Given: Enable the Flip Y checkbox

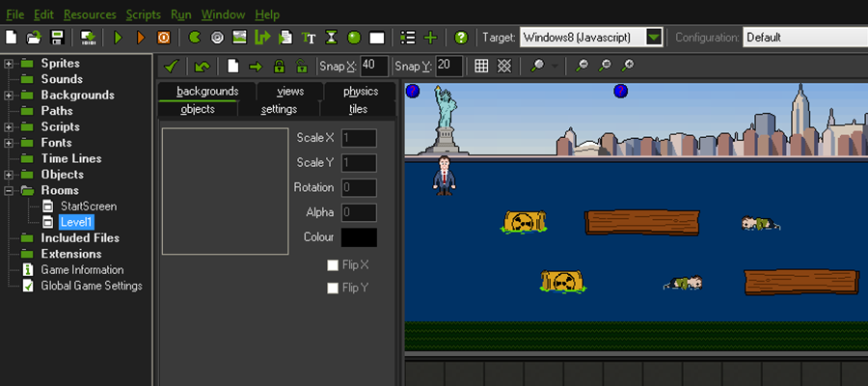Looking at the screenshot, I should click(333, 288).
